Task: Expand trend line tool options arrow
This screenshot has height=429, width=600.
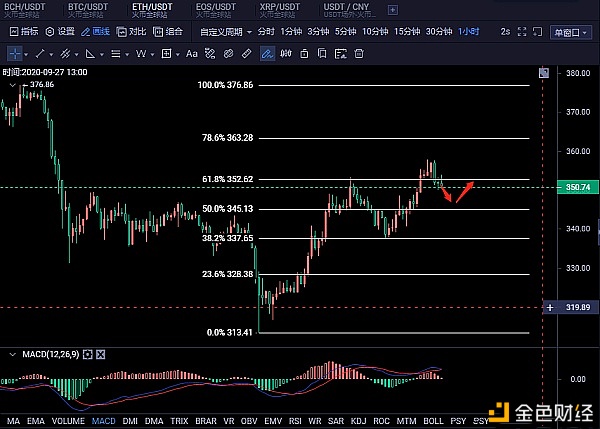Action: tap(51, 55)
